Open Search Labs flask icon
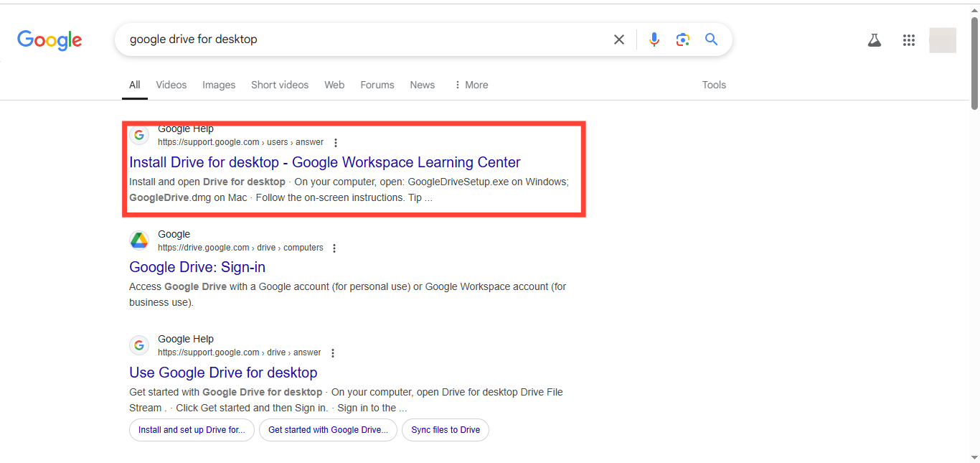 874,40
